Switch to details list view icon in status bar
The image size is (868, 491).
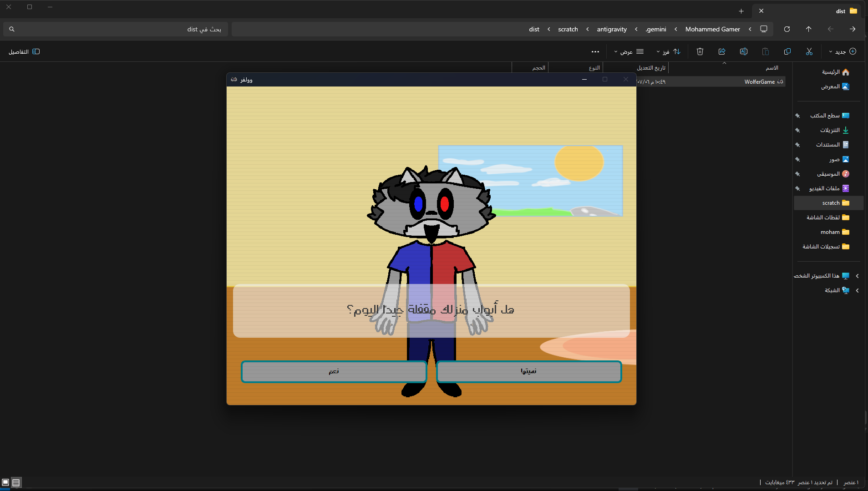16,482
